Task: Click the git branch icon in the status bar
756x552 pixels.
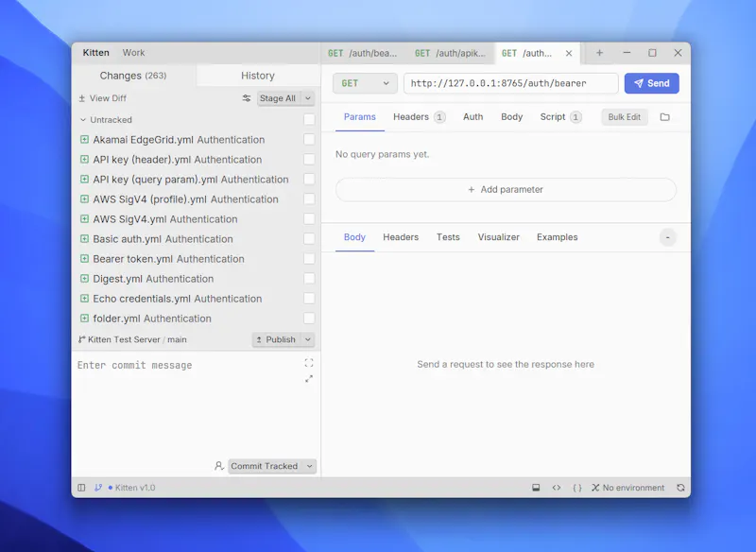Action: (98, 488)
